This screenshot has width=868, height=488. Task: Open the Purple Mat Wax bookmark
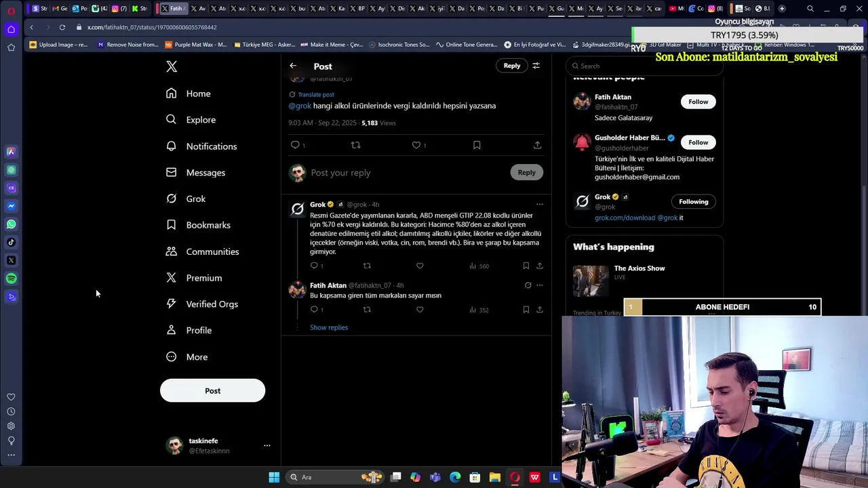click(196, 45)
